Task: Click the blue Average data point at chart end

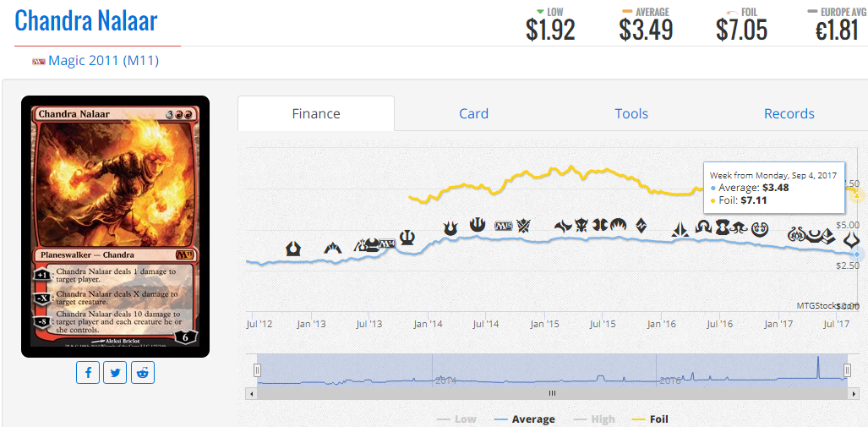Action: coord(857,255)
